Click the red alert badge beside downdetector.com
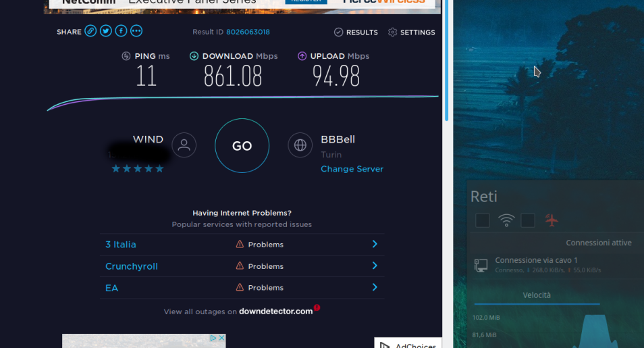Screen dimensions: 644x348 [317, 307]
